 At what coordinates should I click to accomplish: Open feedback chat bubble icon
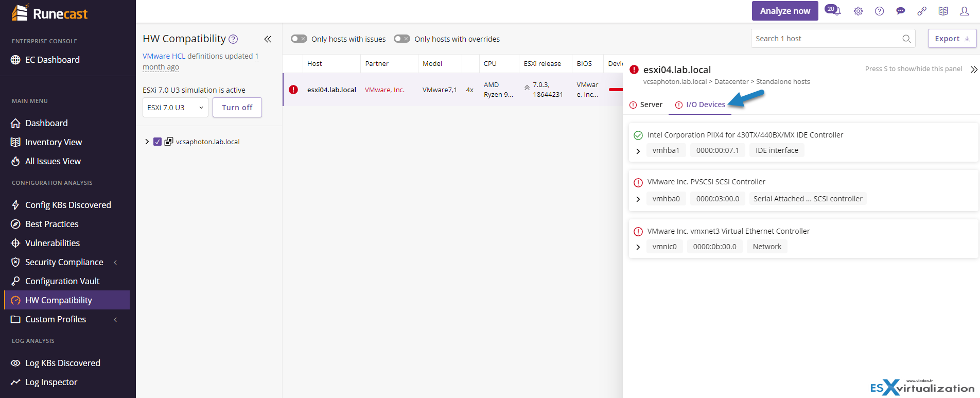(900, 11)
